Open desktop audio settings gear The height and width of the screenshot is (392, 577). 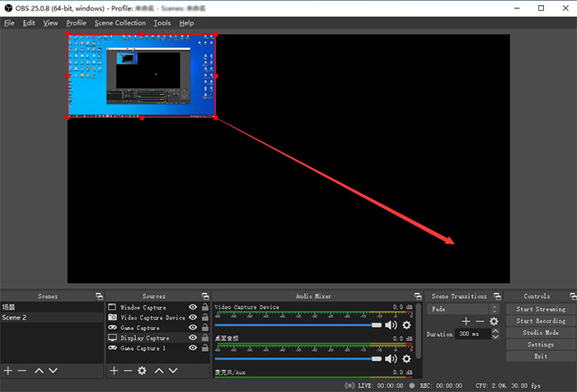coord(406,358)
